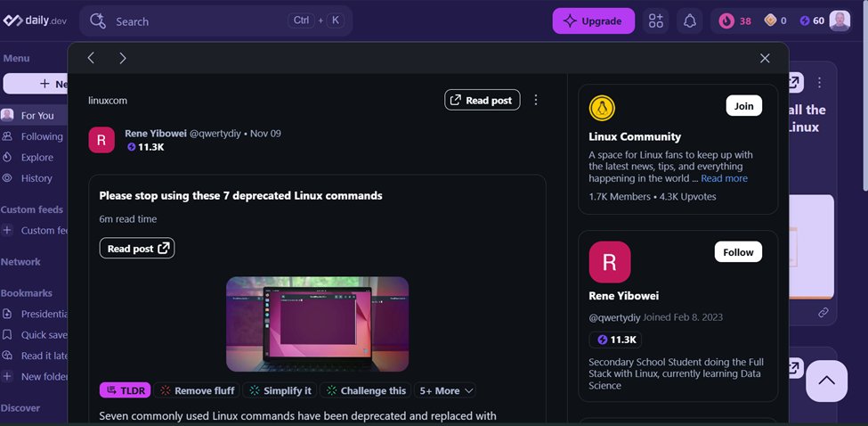This screenshot has height=426, width=868.
Task: Open the post options three-dot menu
Action: tap(535, 100)
